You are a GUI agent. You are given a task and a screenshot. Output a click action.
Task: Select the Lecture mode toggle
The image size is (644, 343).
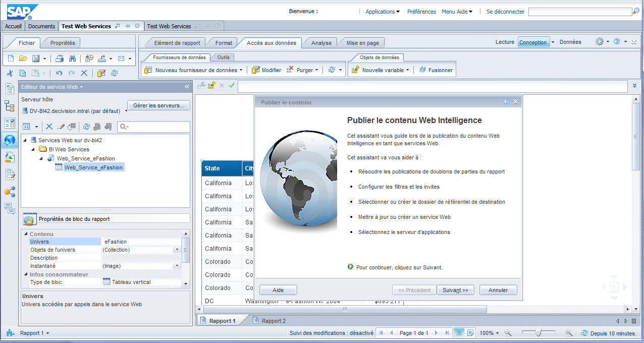[505, 42]
